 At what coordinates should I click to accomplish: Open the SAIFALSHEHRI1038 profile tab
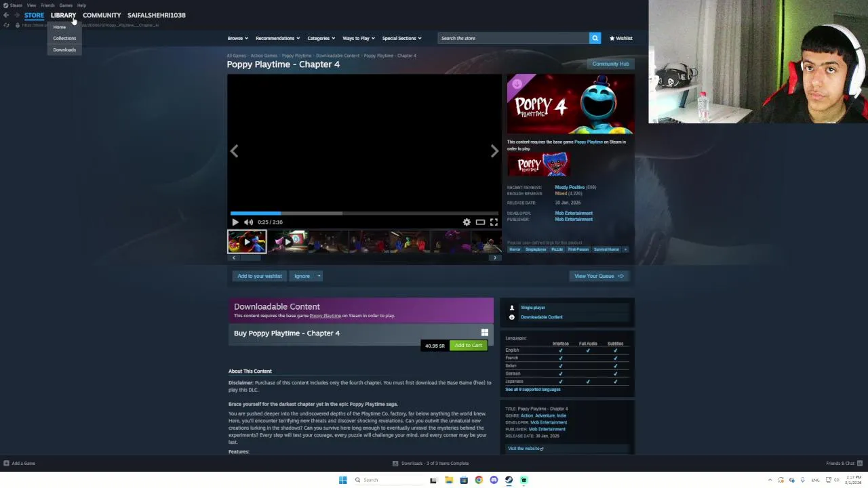point(157,15)
